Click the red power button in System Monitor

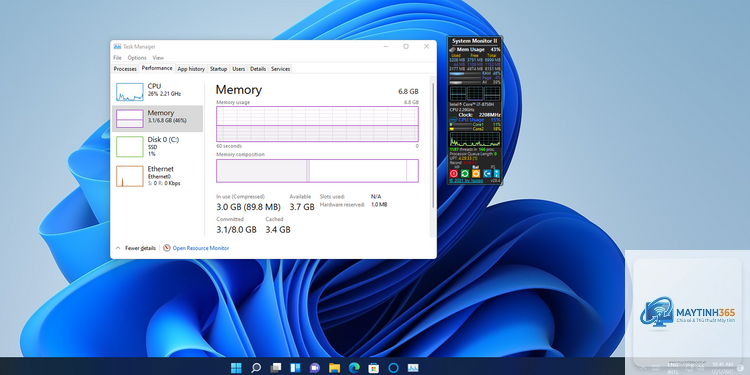click(454, 174)
